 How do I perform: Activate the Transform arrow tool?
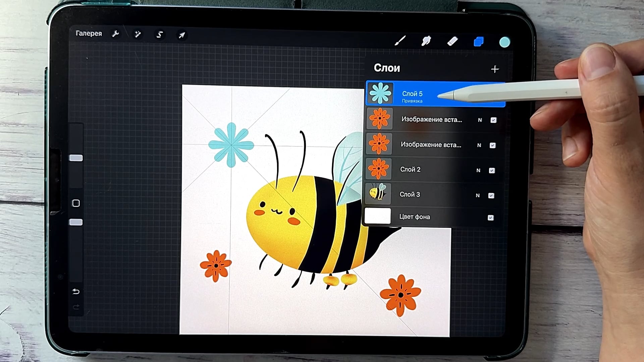(181, 35)
